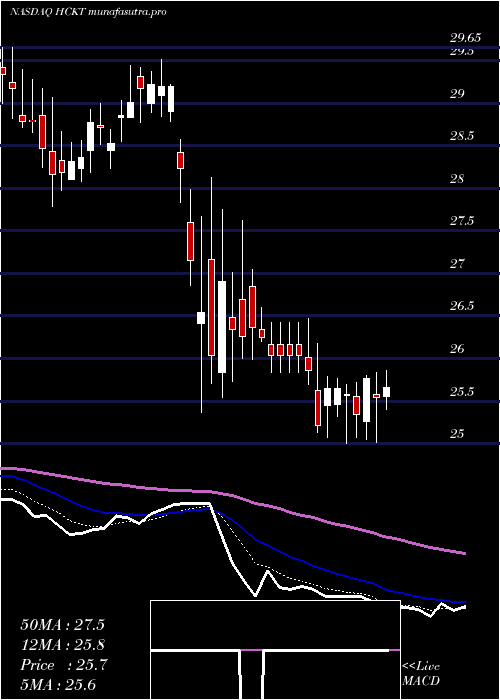Click the 27.5 price axis label

(462, 221)
